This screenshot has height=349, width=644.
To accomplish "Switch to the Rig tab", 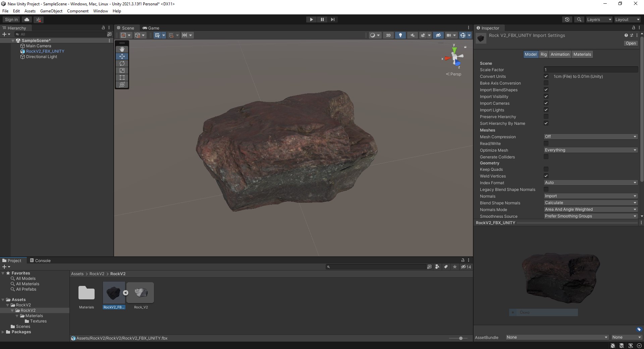I will pos(544,54).
